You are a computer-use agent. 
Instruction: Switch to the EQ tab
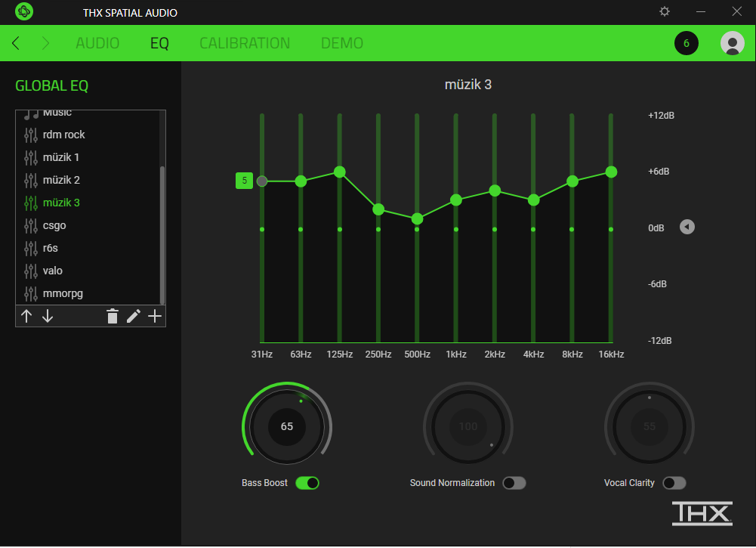point(159,43)
